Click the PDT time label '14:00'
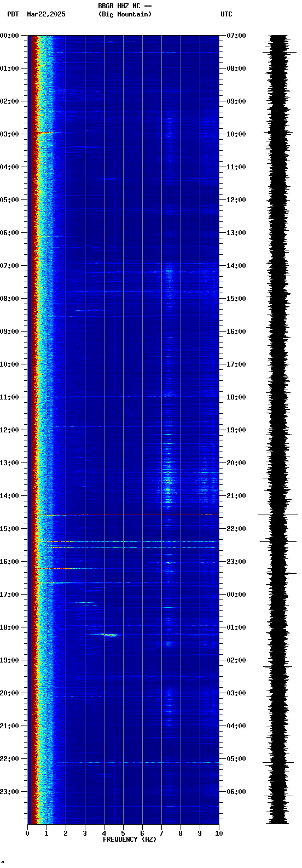Image resolution: width=302 pixels, height=868 pixels. coord(9,496)
